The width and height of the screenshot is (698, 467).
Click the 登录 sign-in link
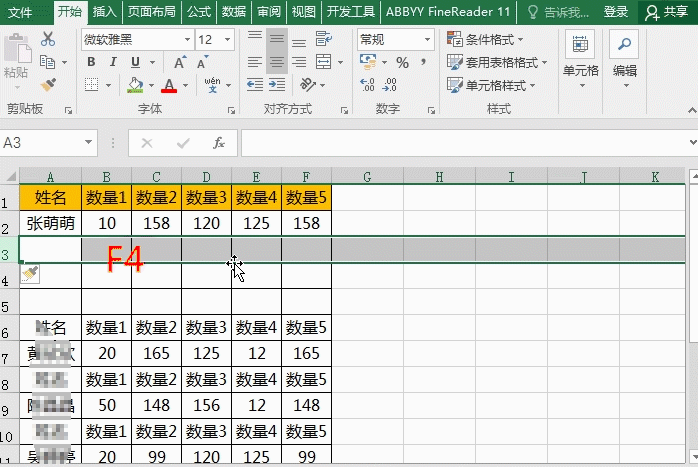616,12
